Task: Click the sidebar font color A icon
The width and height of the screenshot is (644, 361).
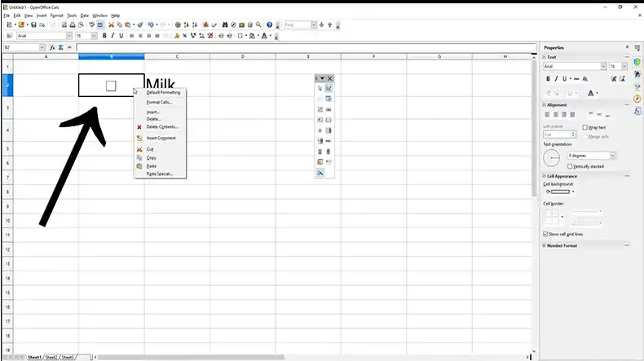Action: click(x=591, y=93)
